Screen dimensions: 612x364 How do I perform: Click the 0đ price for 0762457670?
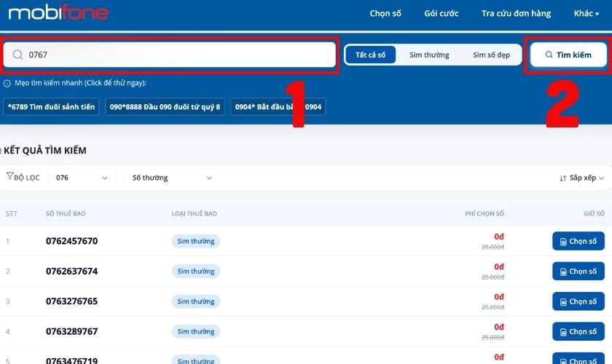tap(499, 237)
